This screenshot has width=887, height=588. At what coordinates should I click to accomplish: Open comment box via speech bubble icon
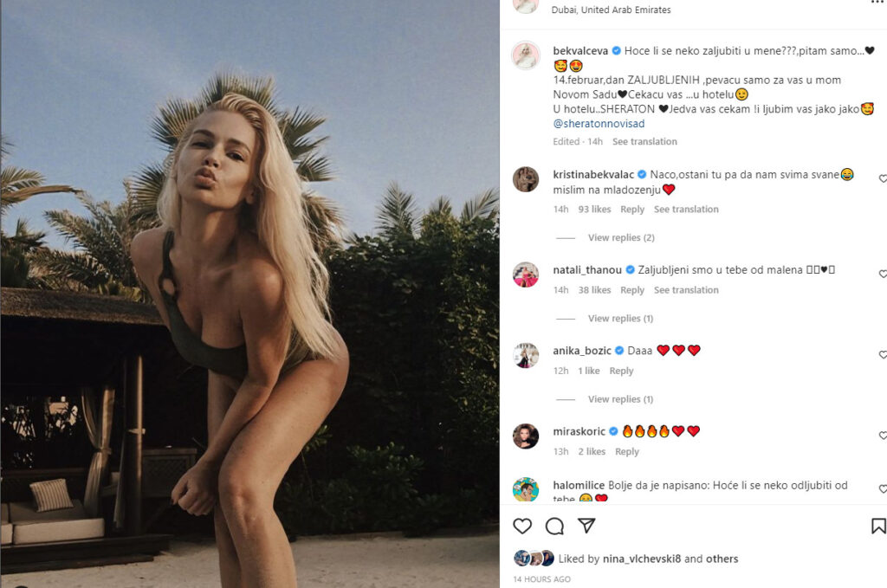pyautogui.click(x=554, y=527)
